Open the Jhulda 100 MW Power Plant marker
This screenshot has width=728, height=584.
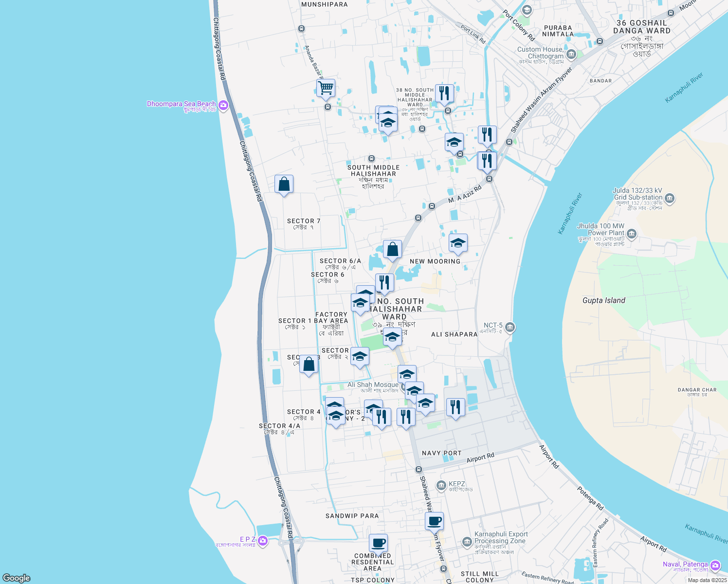pyautogui.click(x=631, y=234)
